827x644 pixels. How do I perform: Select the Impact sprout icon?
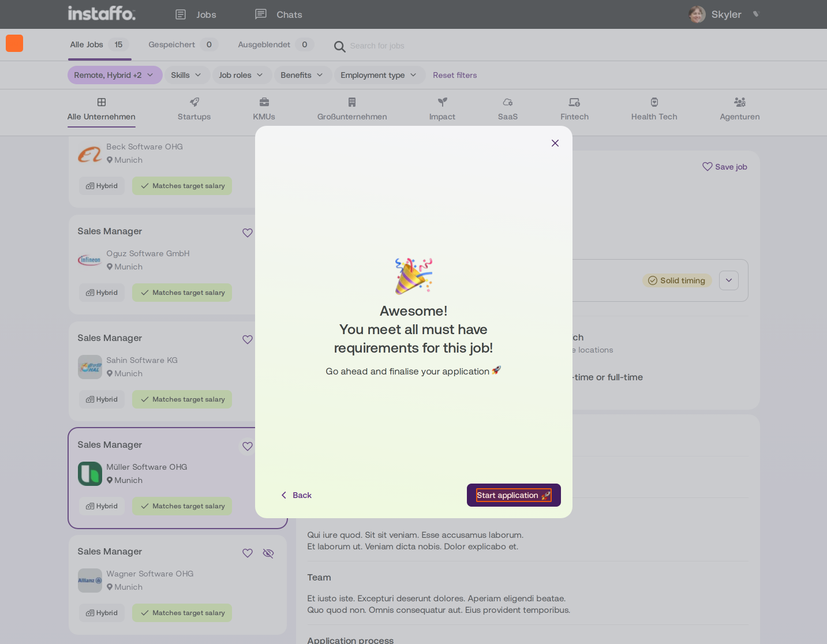coord(443,102)
